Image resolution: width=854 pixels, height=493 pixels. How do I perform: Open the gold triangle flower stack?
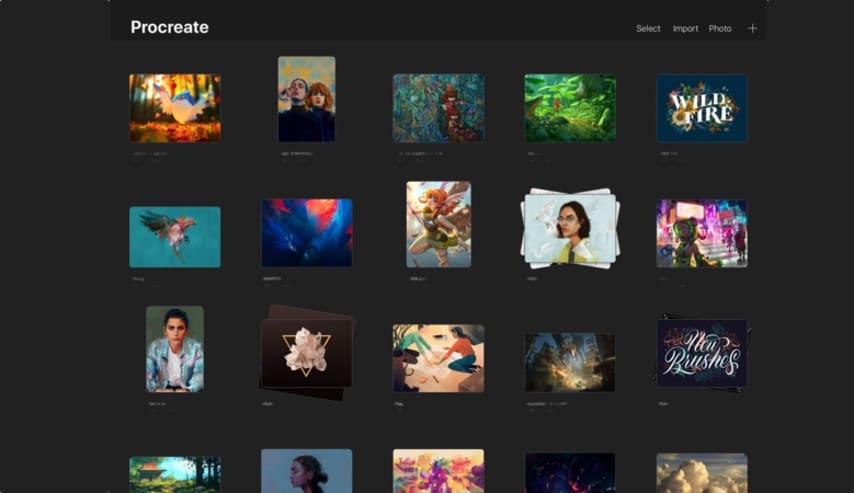click(x=306, y=353)
